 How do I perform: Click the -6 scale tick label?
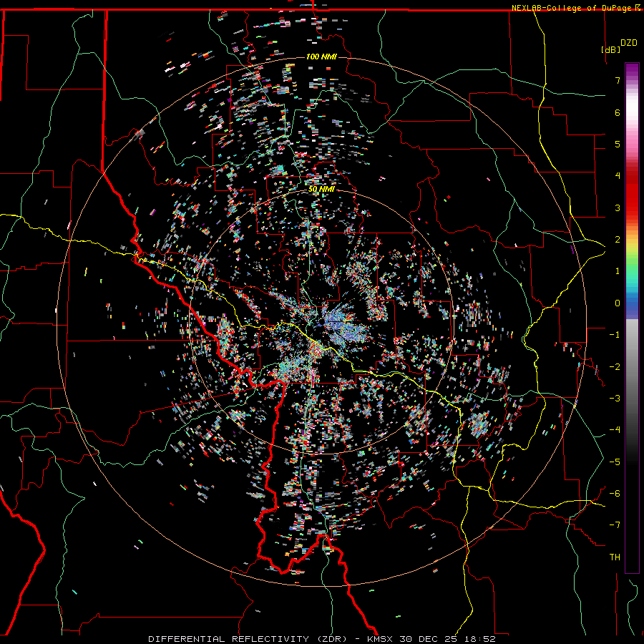[x=615, y=494]
